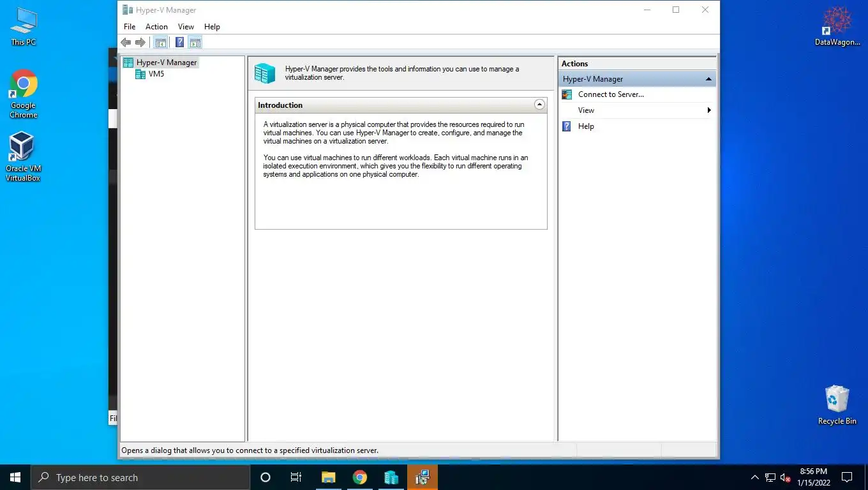Open the View menu in the menu bar
Image resolution: width=868 pixels, height=490 pixels.
coord(186,27)
